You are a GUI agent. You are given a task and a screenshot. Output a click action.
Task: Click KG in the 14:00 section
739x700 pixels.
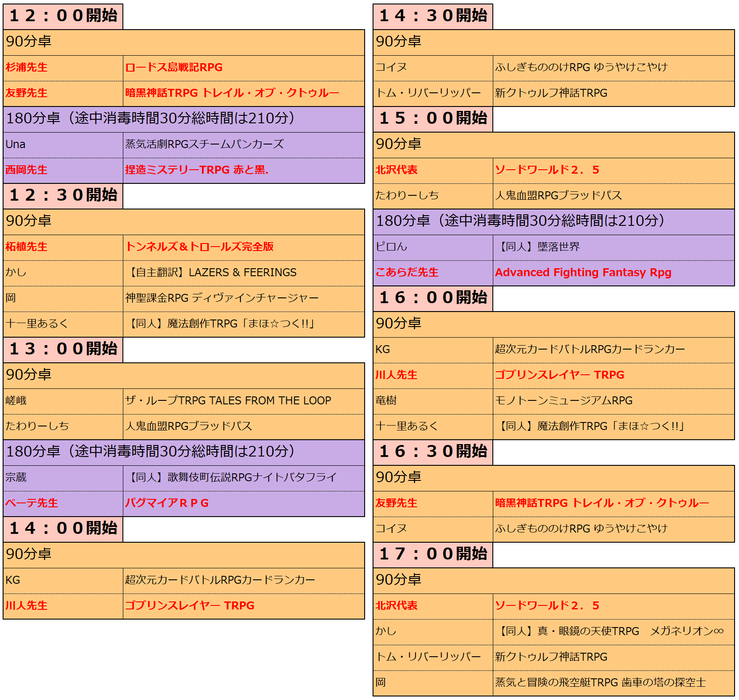pyautogui.click(x=13, y=580)
